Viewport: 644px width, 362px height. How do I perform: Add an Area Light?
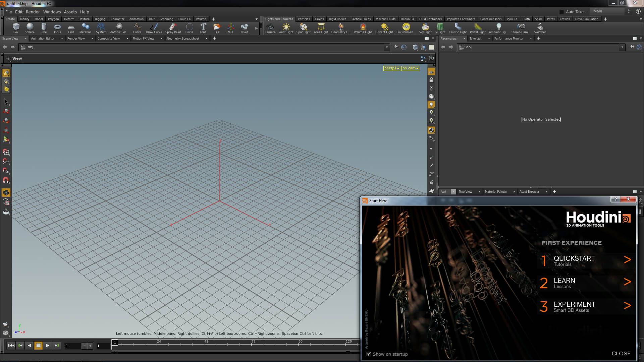point(321,28)
